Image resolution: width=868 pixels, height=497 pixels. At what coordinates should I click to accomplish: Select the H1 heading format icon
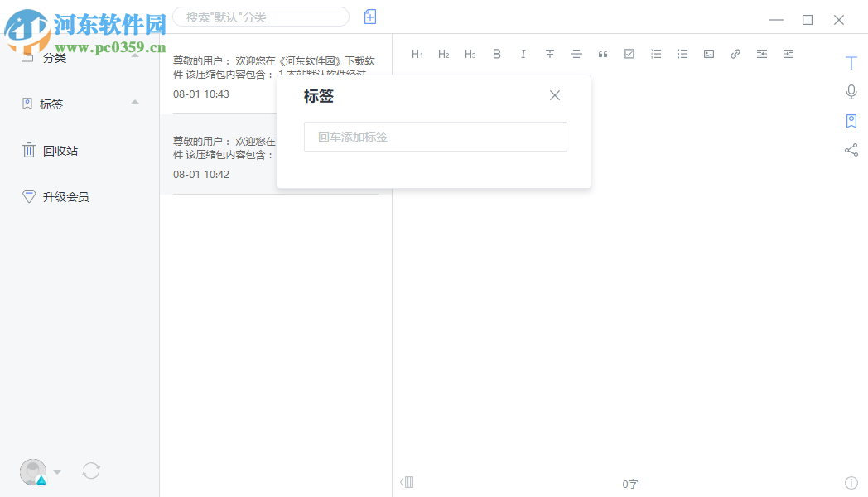(417, 53)
